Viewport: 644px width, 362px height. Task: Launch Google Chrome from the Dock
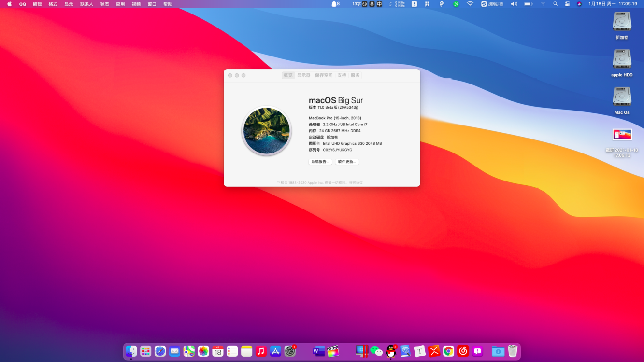448,351
